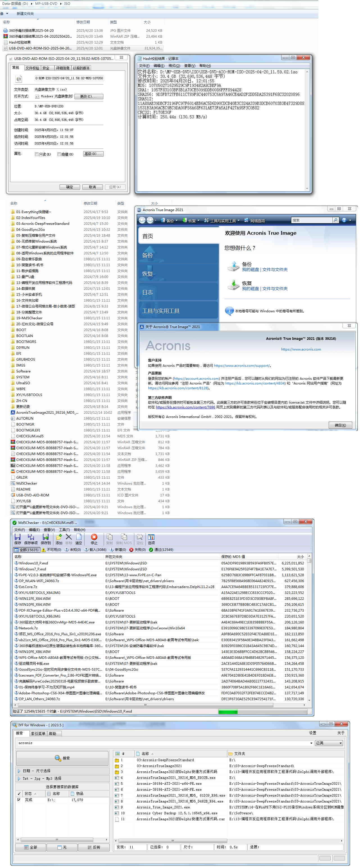Open the navigation history dropdown next to Acronis arrows
Image resolution: width=361 pixels, height=868 pixels.
155,220
